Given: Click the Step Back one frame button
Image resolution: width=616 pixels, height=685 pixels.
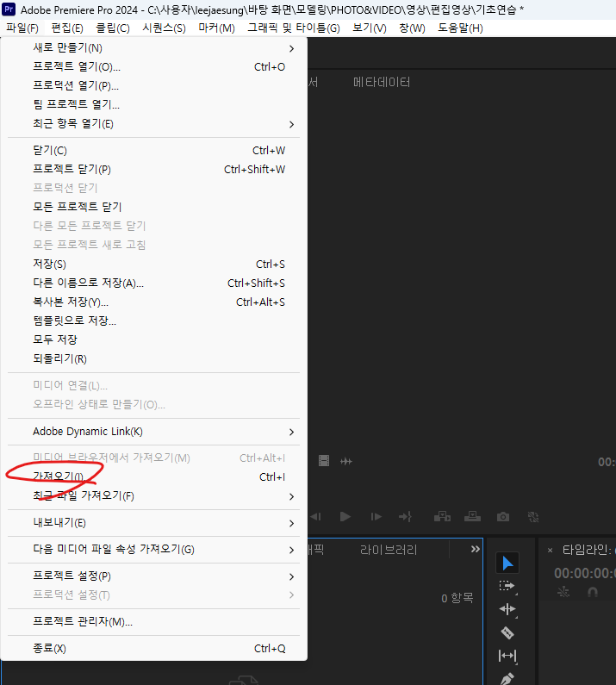Looking at the screenshot, I should point(316,517).
